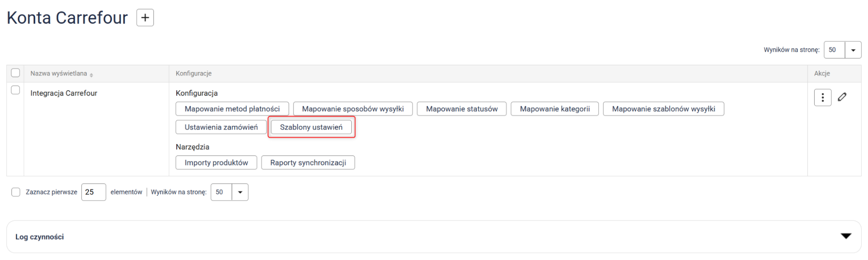Click the Szablony ustawień button

(311, 127)
